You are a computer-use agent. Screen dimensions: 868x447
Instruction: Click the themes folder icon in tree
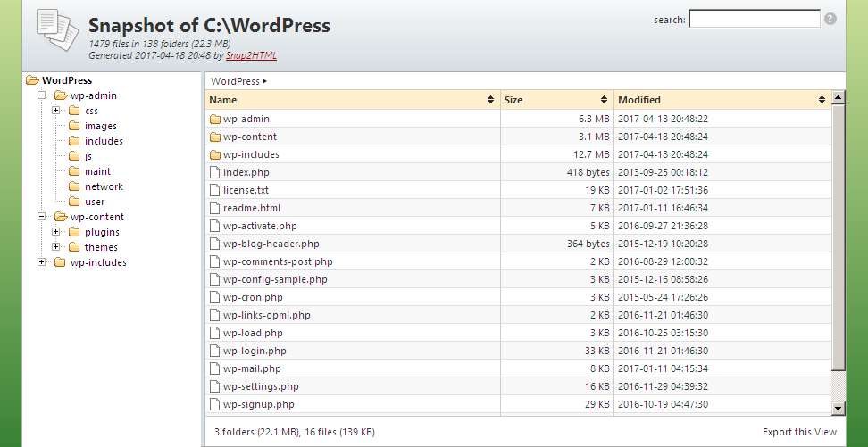point(75,247)
